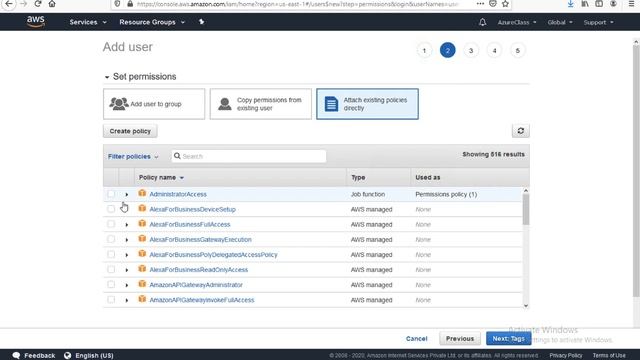Expand the AlexaForBusinessFullAccess row arrow
The image size is (640, 360).
click(x=127, y=224)
